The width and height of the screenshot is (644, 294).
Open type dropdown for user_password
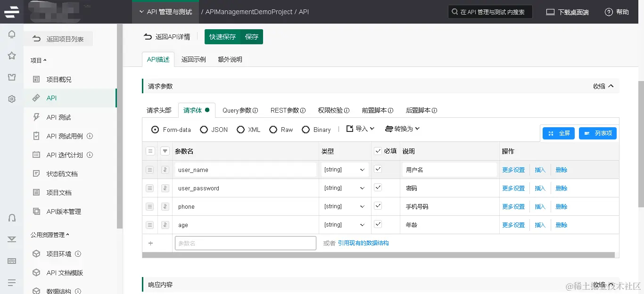[x=345, y=188]
